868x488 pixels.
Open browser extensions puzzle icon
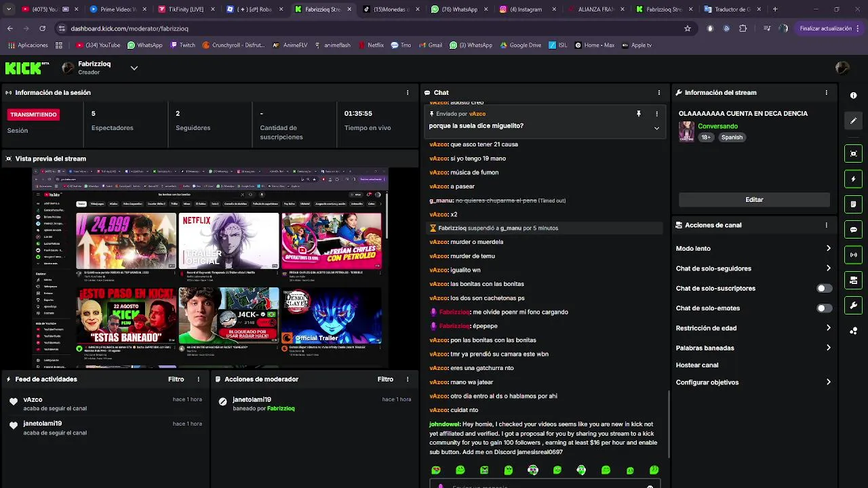pyautogui.click(x=743, y=28)
